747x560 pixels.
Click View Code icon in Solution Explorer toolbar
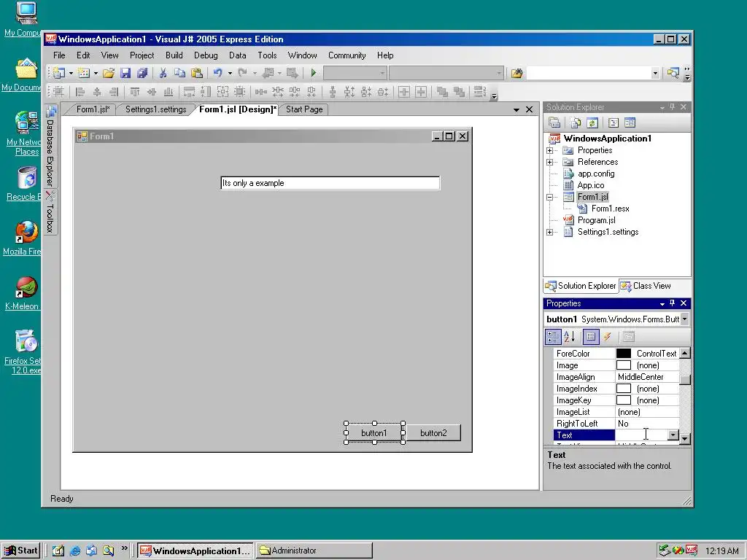tap(614, 122)
